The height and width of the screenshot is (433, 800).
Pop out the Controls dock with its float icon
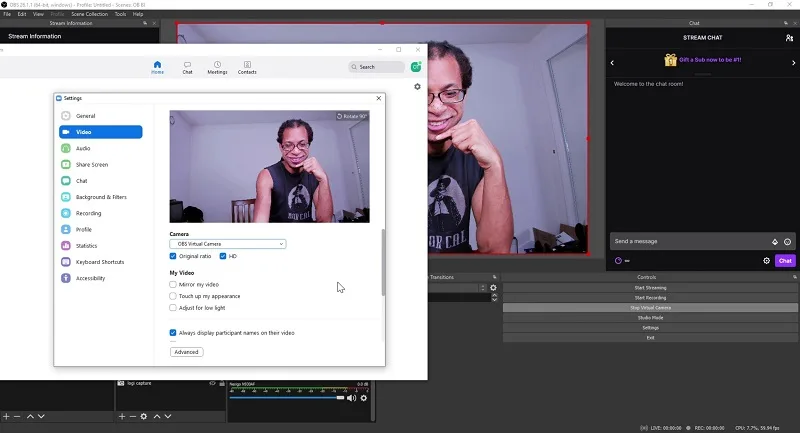point(794,277)
